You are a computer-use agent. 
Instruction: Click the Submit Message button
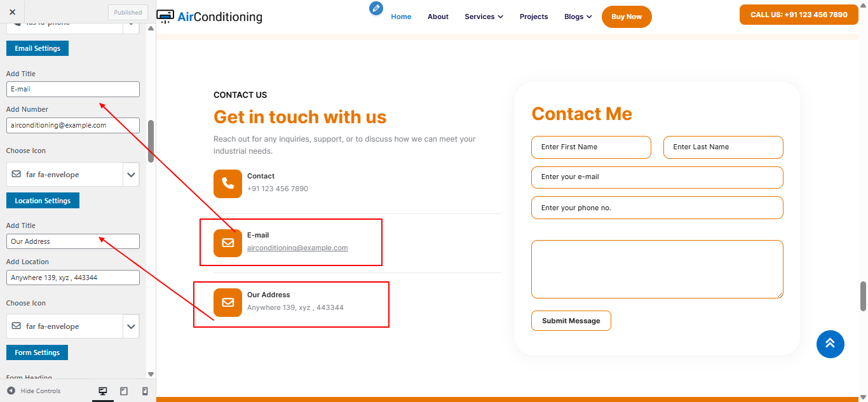[571, 321]
